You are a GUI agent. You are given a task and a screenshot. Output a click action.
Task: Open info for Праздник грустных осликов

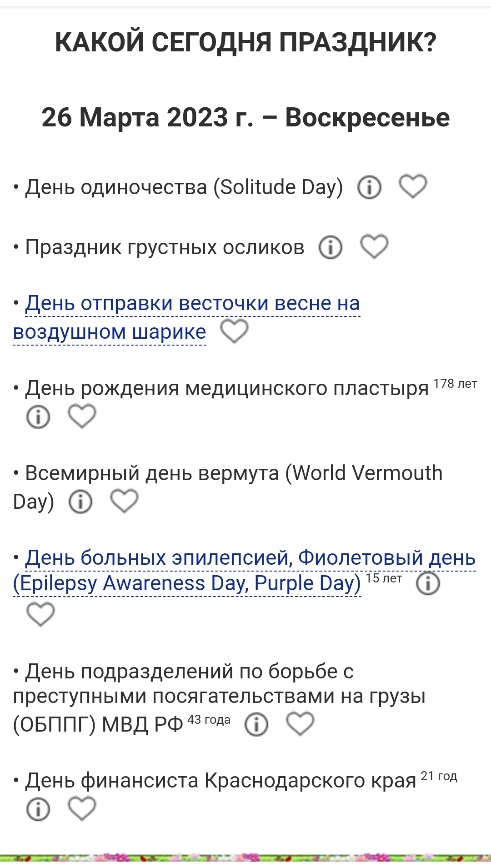(x=330, y=248)
